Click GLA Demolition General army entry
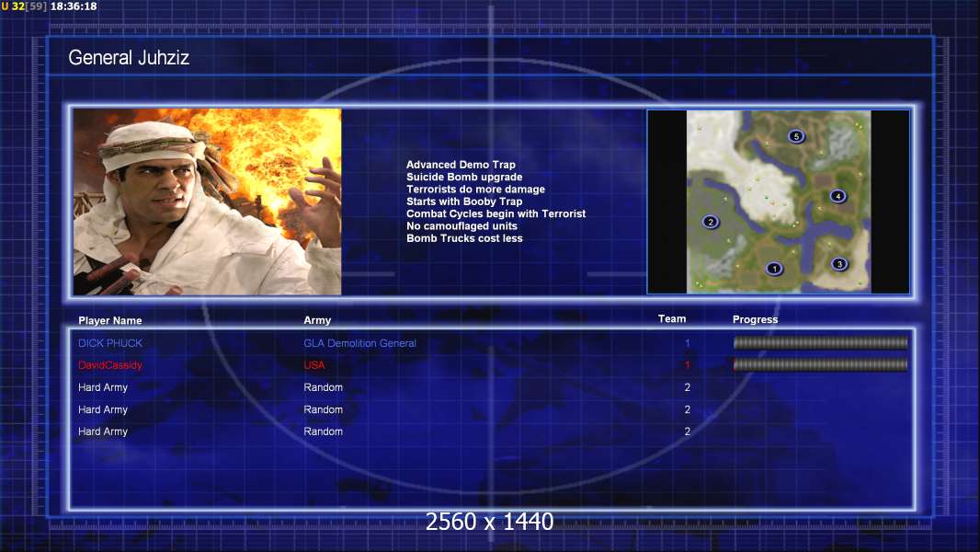This screenshot has width=980, height=552. [x=360, y=343]
